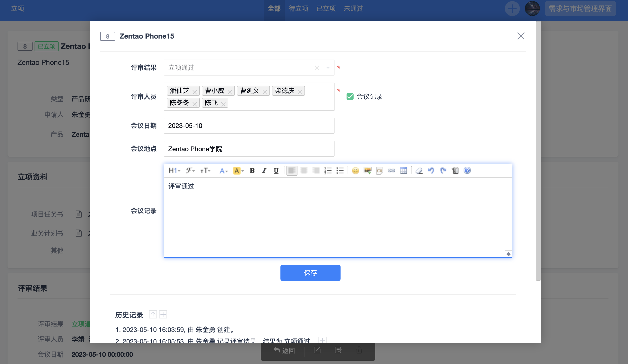Open the H1 heading dropdown
628x364 pixels.
tap(174, 171)
